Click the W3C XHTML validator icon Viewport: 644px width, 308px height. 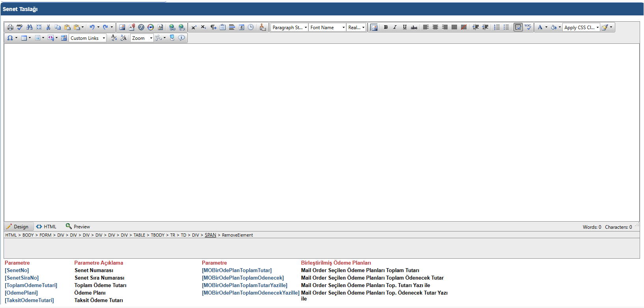click(528, 27)
